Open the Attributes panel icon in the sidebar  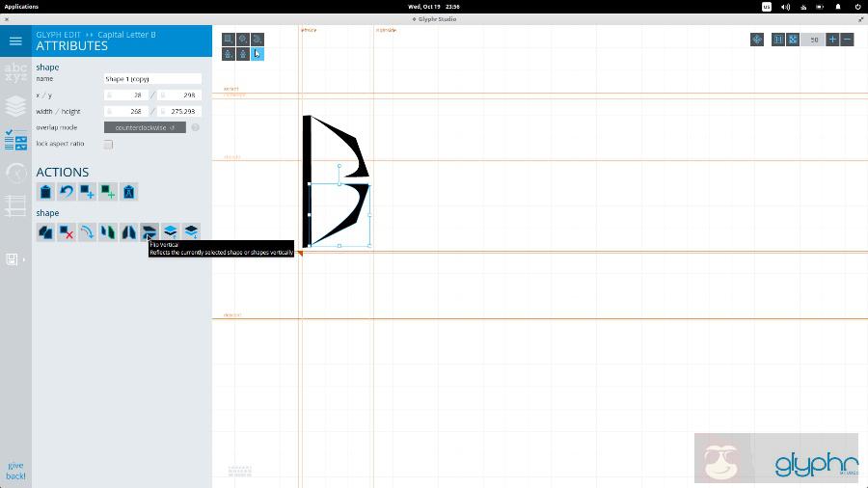pyautogui.click(x=15, y=140)
